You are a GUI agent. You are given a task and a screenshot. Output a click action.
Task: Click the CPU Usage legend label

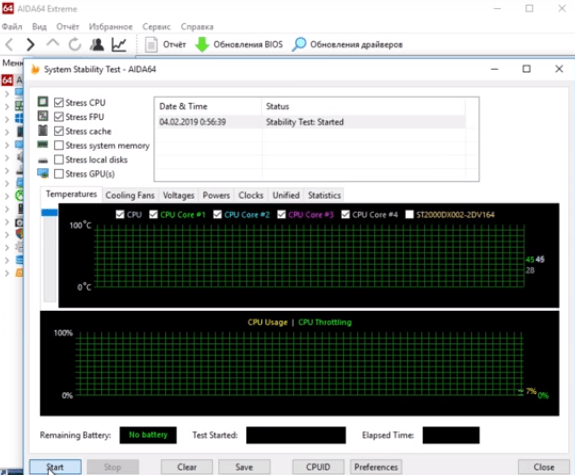(267, 322)
